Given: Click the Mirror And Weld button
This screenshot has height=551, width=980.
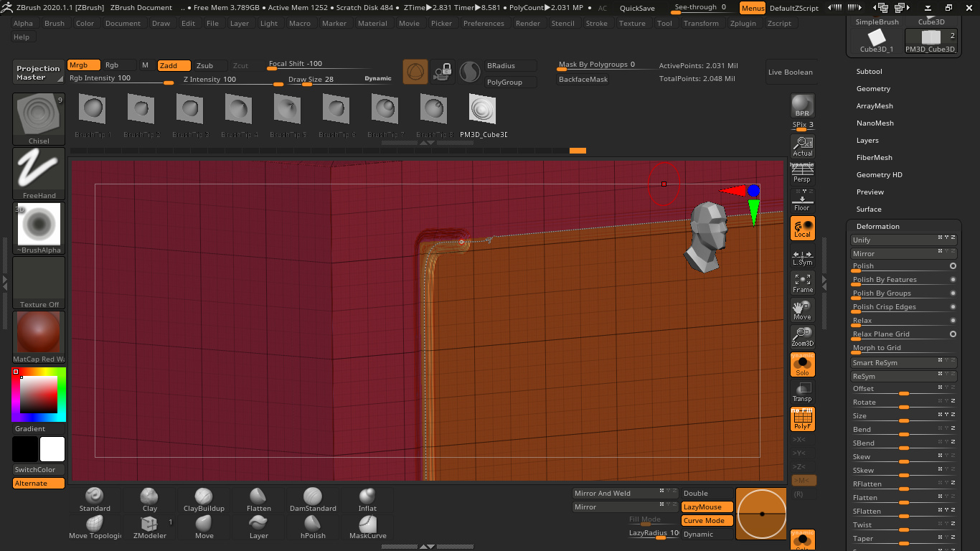Looking at the screenshot, I should 625,493.
